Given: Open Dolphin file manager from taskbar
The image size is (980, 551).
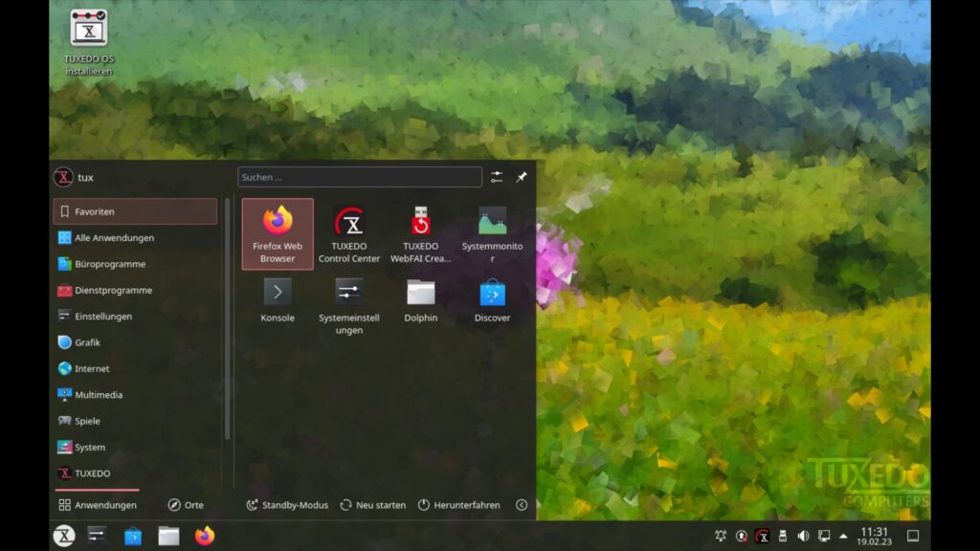Looking at the screenshot, I should [x=168, y=536].
